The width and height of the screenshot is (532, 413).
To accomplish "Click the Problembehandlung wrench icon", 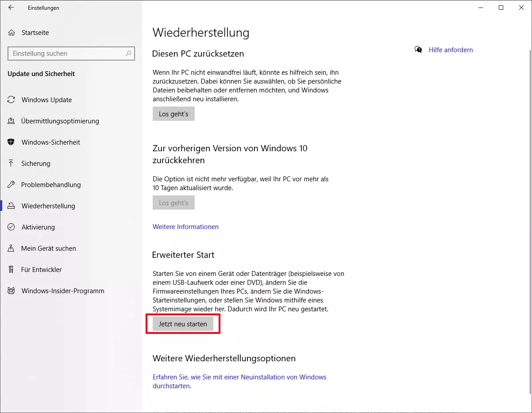I will tap(12, 185).
